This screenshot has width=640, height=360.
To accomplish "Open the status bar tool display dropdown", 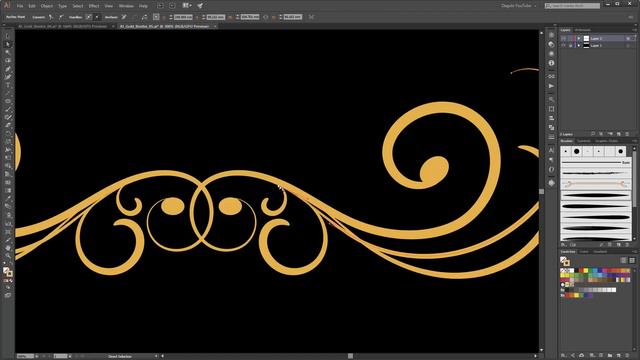I will point(156,356).
